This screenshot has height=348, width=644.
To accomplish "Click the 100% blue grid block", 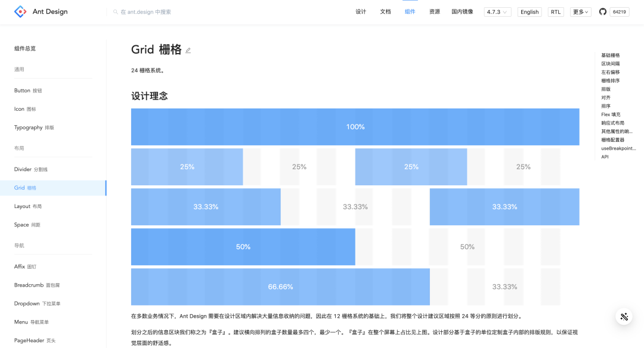I will 355,127.
